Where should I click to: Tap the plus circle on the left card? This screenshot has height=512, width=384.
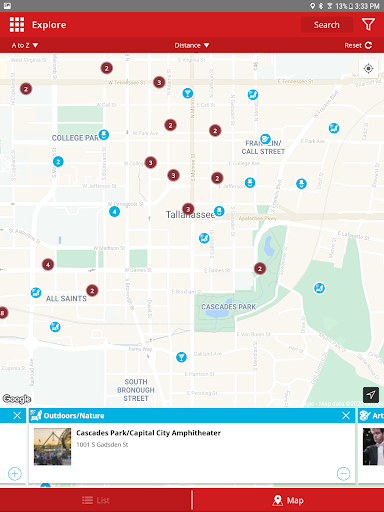click(15, 473)
